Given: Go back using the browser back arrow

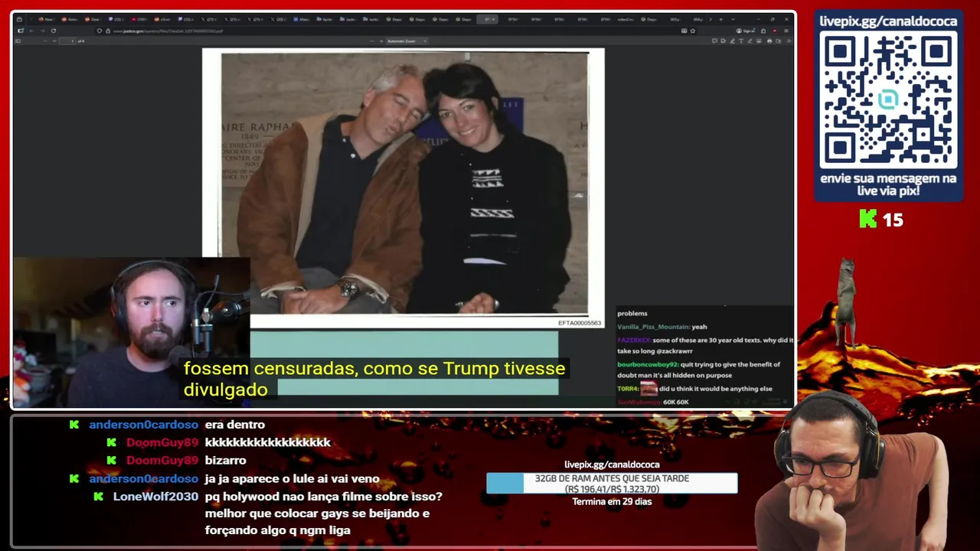Looking at the screenshot, I should (31, 31).
